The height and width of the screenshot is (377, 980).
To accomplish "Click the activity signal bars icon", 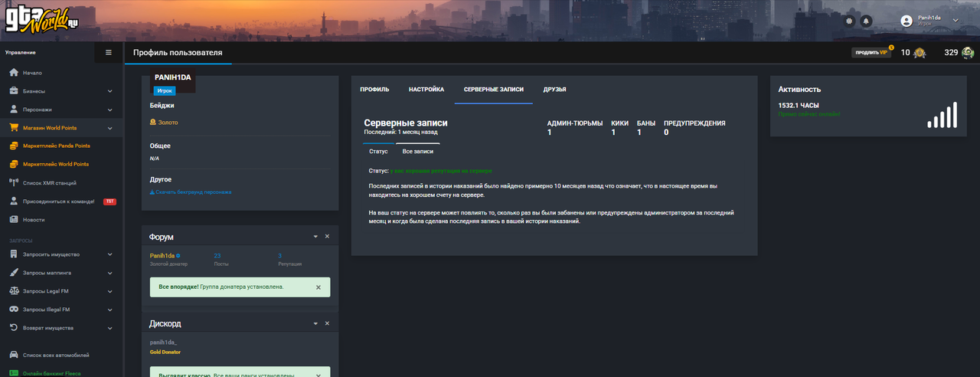I will pyautogui.click(x=942, y=116).
